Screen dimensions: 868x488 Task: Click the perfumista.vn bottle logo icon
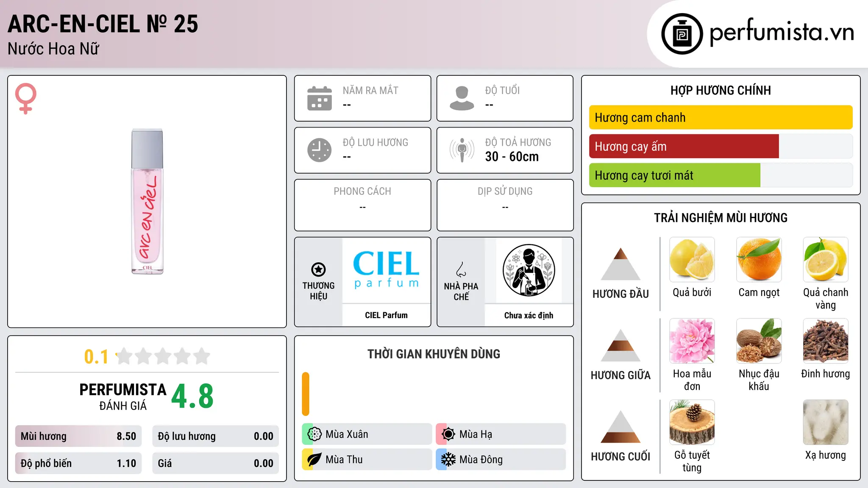(x=682, y=34)
